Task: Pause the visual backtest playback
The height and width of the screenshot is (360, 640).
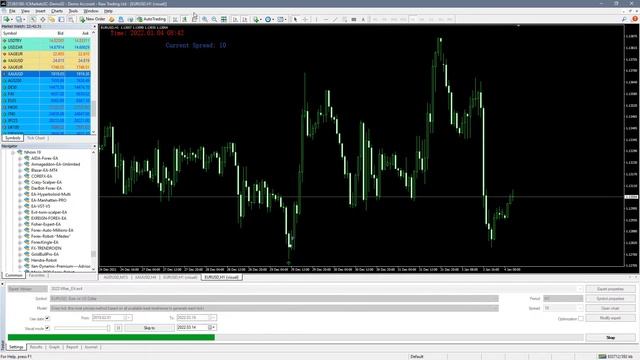Action: (x=118, y=328)
